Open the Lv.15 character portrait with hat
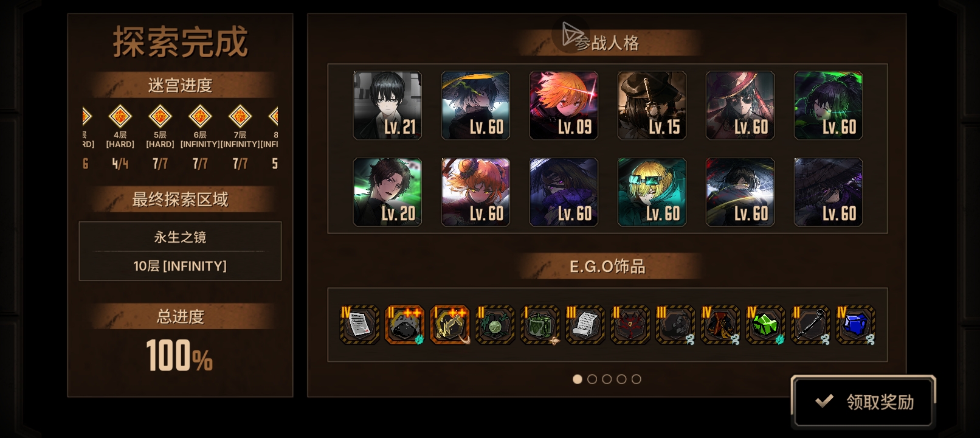Viewport: 980px width, 438px height. point(652,106)
